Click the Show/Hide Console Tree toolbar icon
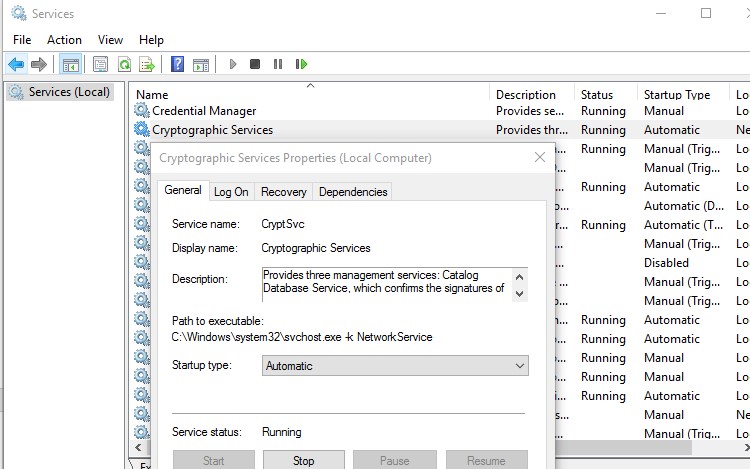 point(70,64)
